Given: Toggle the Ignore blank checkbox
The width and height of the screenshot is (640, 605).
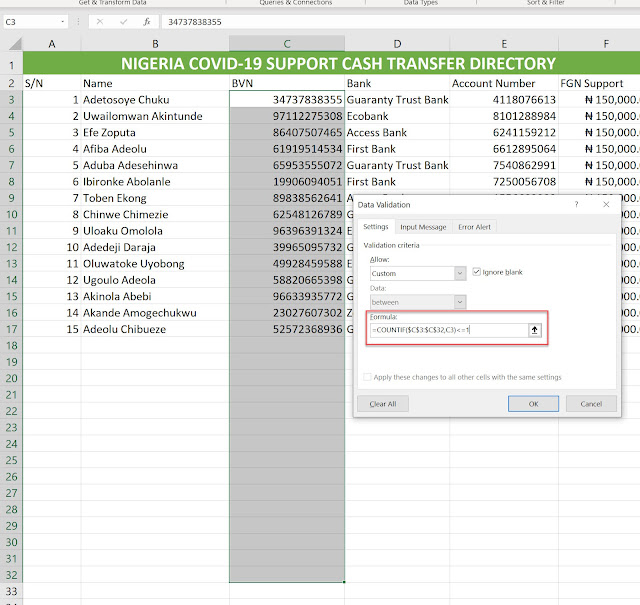Looking at the screenshot, I should (x=476, y=272).
